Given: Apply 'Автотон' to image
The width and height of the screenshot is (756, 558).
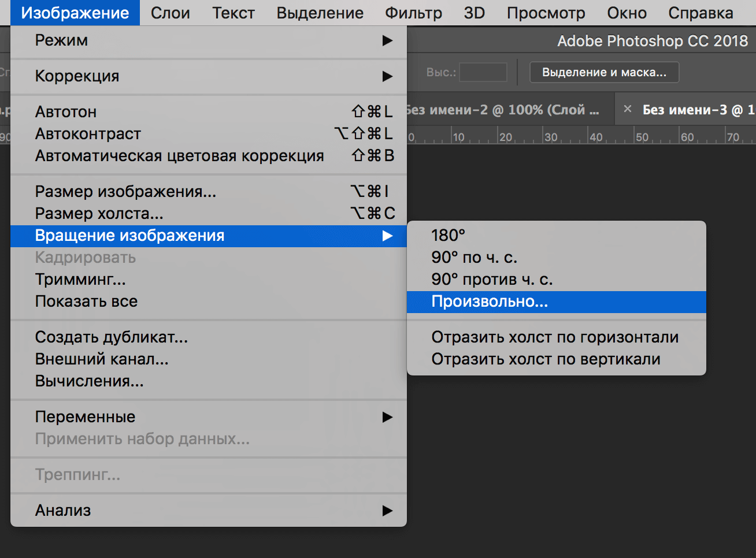Looking at the screenshot, I should pos(66,112).
